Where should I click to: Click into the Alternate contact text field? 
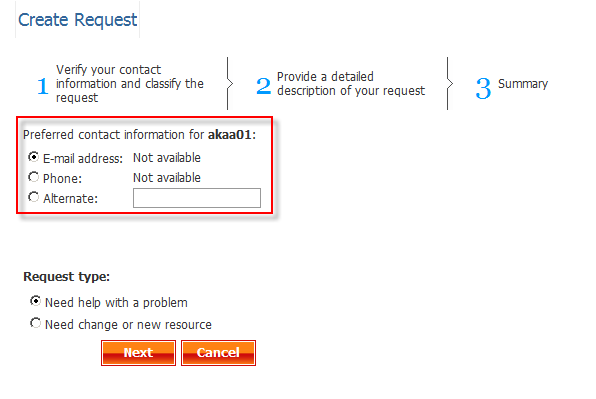197,198
